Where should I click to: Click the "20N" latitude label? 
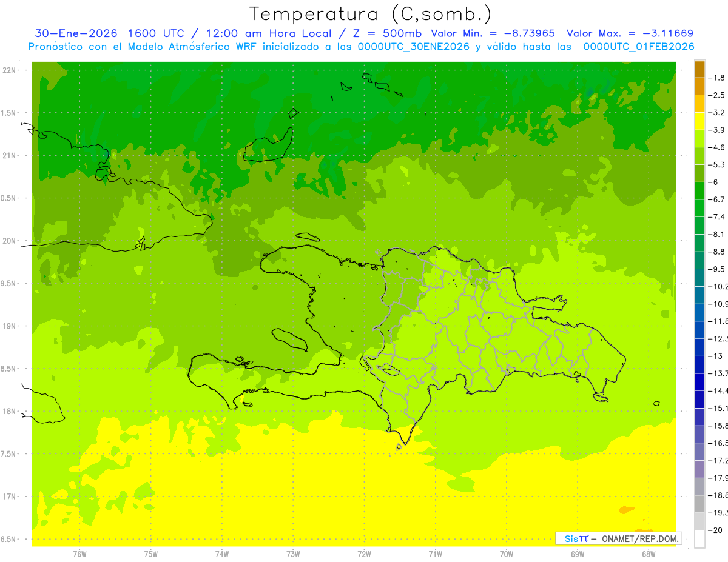pyautogui.click(x=10, y=241)
